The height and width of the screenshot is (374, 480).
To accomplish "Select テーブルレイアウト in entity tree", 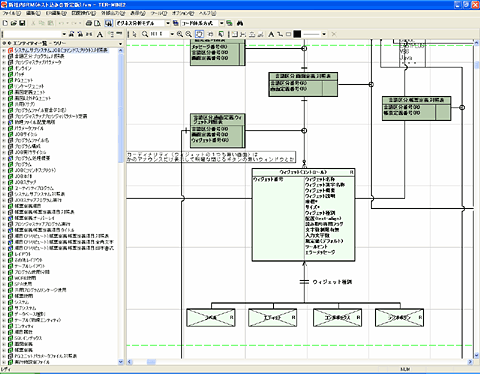I will pyautogui.click(x=29, y=266).
